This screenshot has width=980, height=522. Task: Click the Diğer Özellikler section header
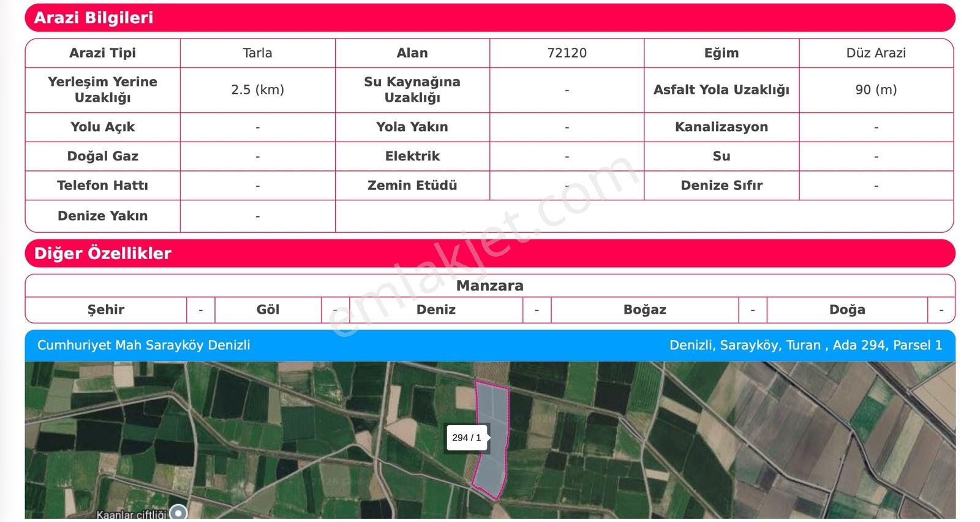pos(490,254)
